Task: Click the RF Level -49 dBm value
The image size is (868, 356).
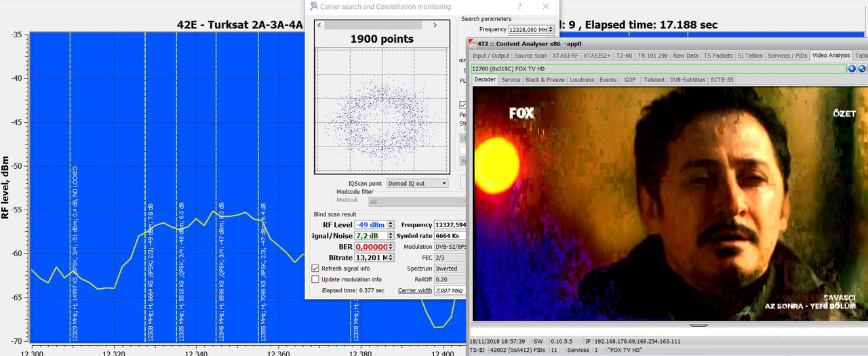Action: coord(370,224)
